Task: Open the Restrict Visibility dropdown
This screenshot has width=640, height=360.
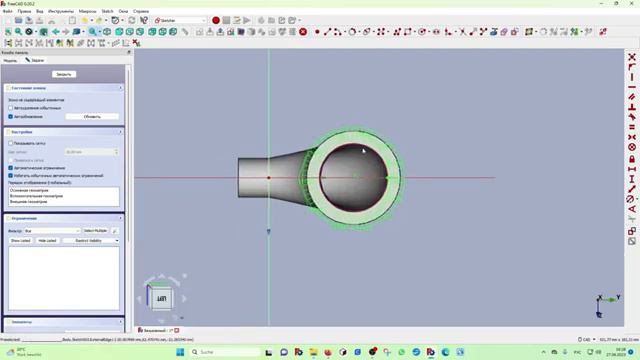Action: [91, 241]
